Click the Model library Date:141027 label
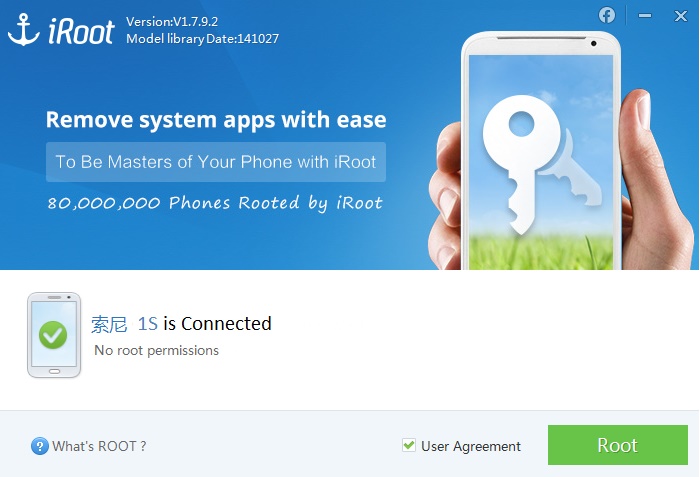Image resolution: width=700 pixels, height=477 pixels. coord(202,39)
